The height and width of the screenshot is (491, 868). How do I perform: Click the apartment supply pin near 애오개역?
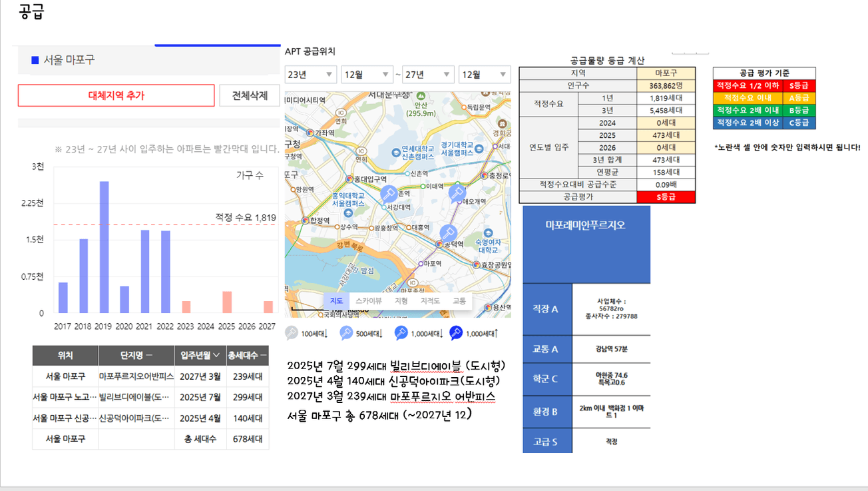457,193
